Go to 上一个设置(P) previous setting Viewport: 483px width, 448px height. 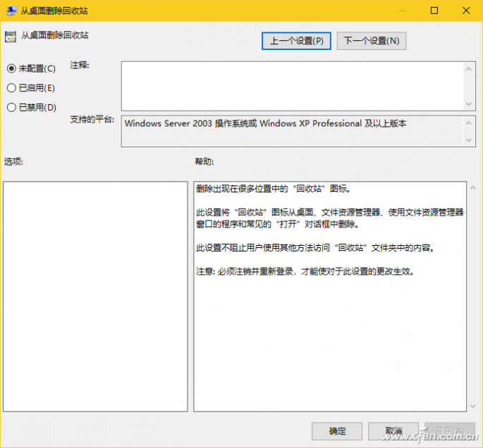point(296,41)
